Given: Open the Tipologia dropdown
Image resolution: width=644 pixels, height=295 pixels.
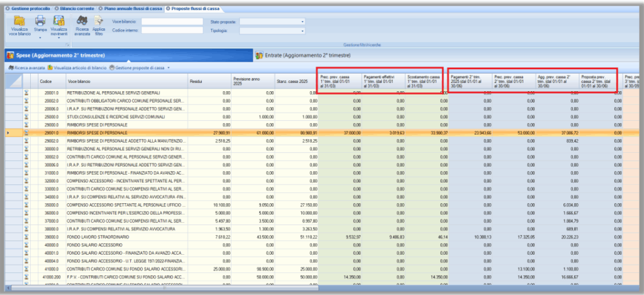Looking at the screenshot, I should point(302,30).
